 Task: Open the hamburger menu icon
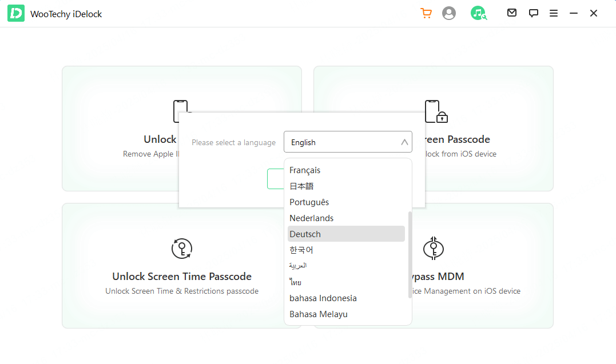pos(554,13)
